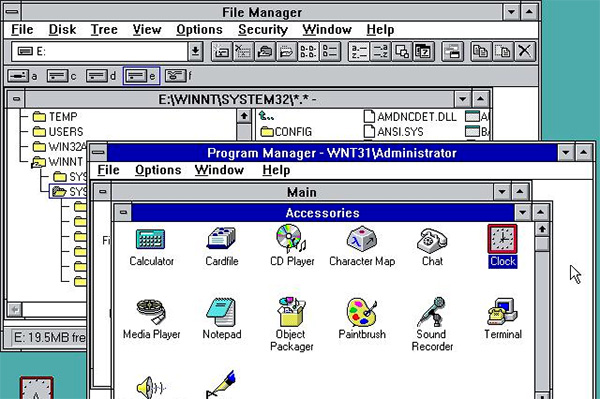Open the Main group control menu box
The height and width of the screenshot is (399, 600).
[102, 191]
